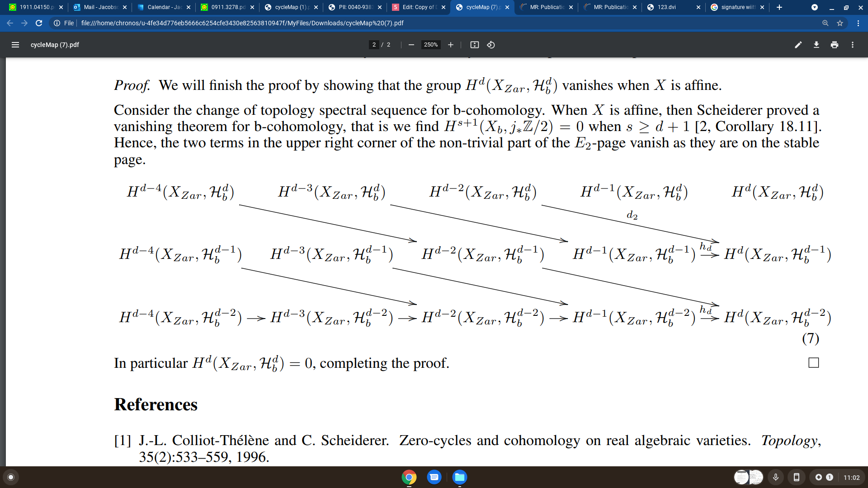Screen dimensions: 868x488
Task: Rotate the PDF counterclockwise
Action: pos(491,45)
